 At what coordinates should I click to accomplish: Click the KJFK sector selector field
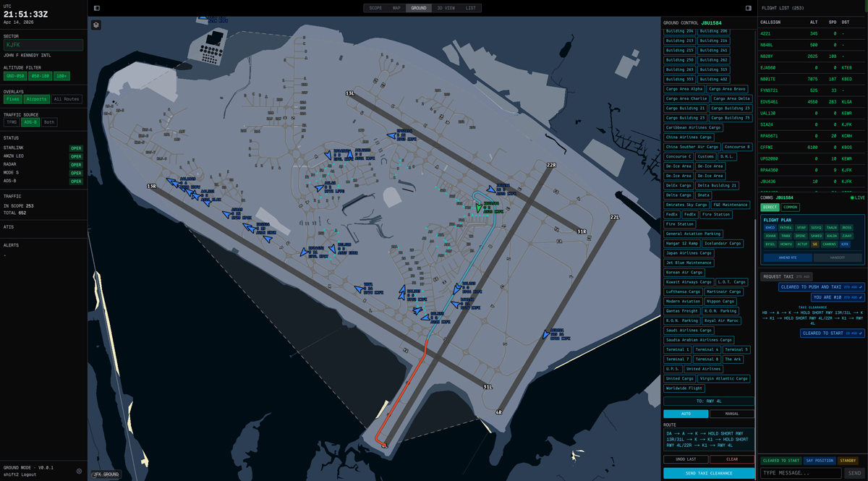point(43,44)
